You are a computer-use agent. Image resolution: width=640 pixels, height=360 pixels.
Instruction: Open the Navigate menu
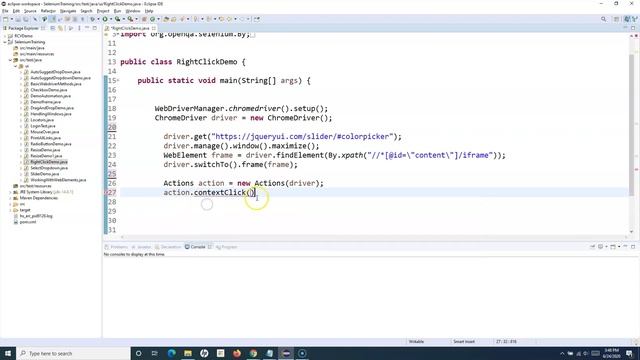click(68, 11)
